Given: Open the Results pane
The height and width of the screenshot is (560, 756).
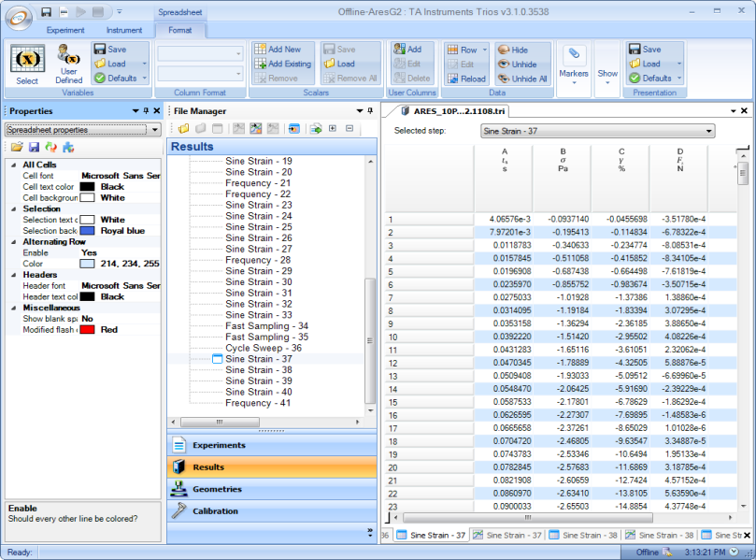Looking at the screenshot, I should click(x=272, y=467).
